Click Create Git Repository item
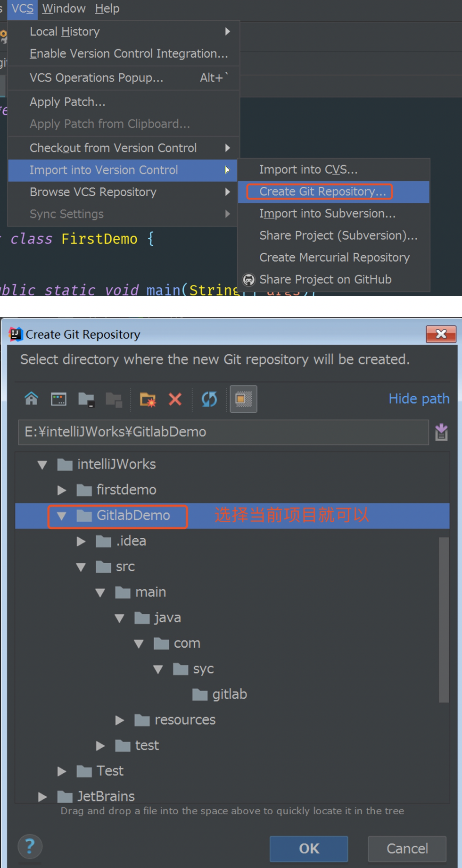The image size is (462, 868). (334, 192)
